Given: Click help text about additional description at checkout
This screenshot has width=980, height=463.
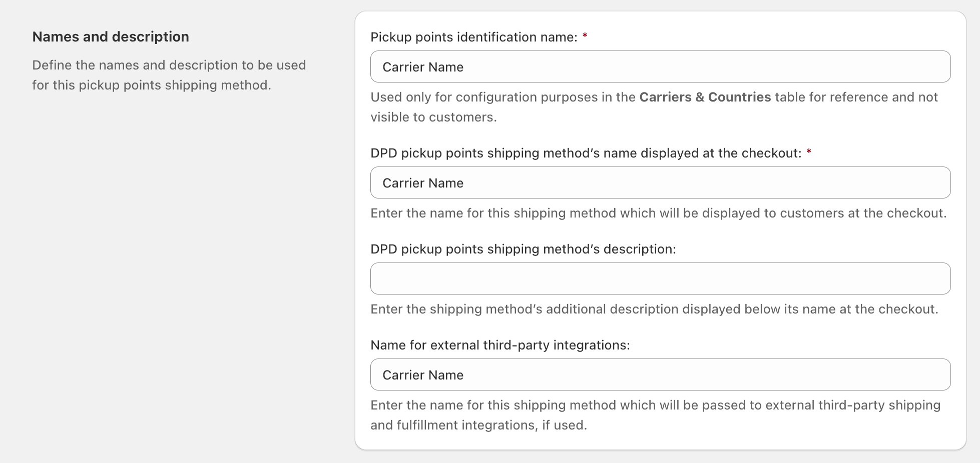Looking at the screenshot, I should pyautogui.click(x=654, y=309).
